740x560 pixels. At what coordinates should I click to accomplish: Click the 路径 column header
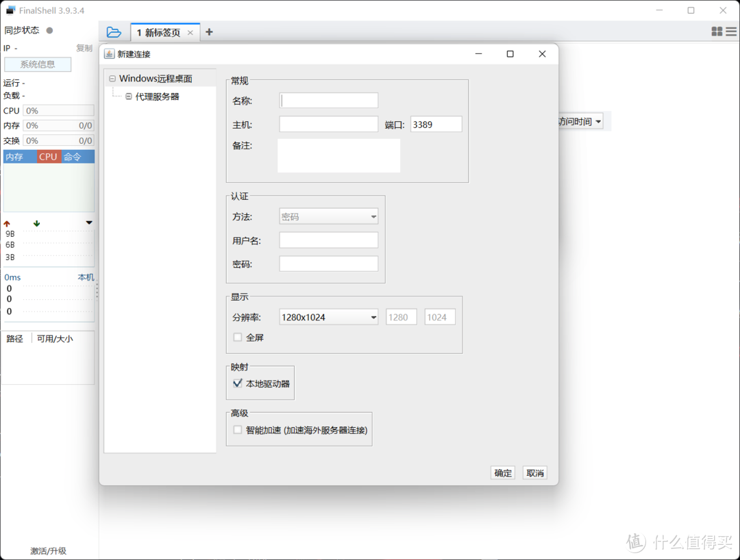click(14, 338)
